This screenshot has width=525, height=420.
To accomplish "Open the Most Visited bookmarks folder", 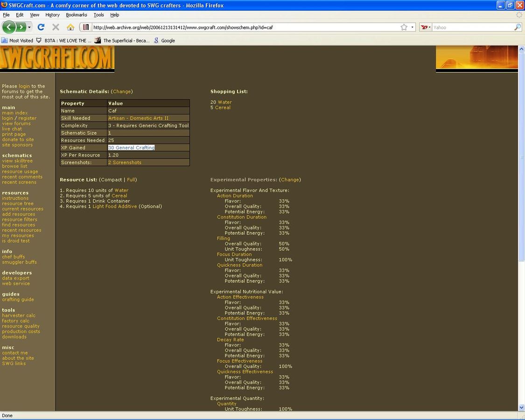I will [x=18, y=41].
